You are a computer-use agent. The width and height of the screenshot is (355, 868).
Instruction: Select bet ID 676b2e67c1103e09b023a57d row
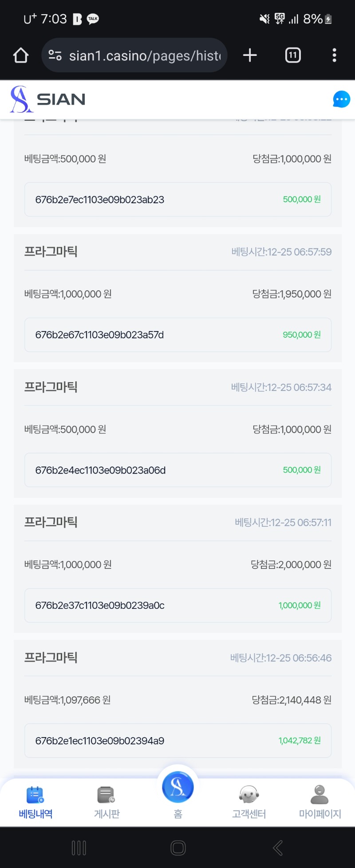point(178,335)
